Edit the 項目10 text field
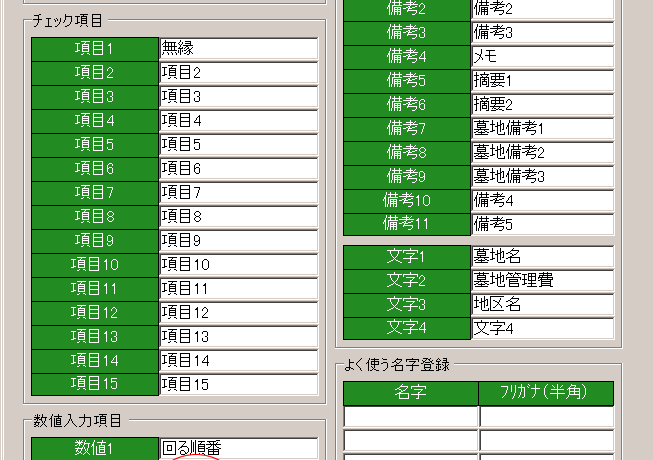 click(239, 265)
